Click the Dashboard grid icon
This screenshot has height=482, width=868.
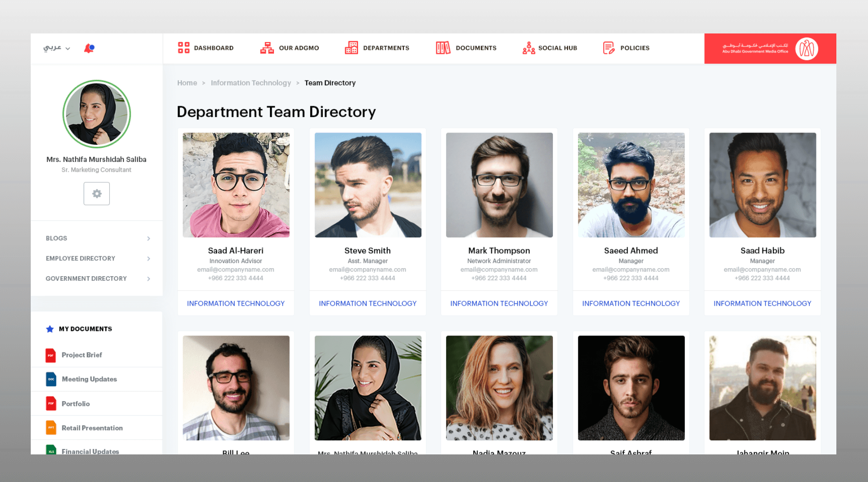click(x=184, y=47)
